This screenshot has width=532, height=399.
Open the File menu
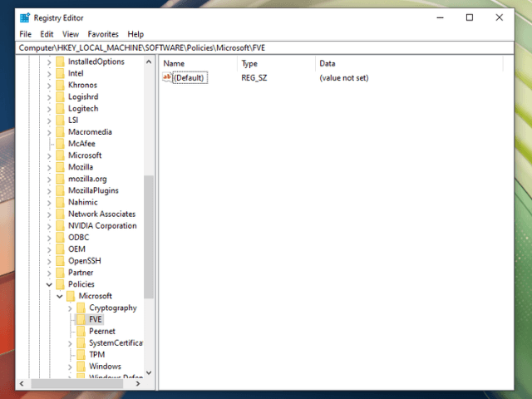[26, 34]
